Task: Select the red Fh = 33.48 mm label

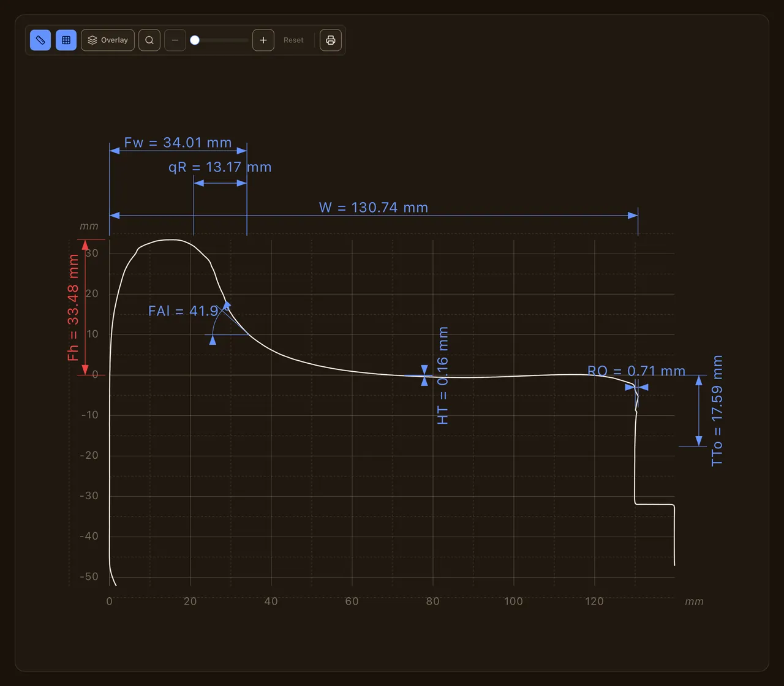Action: [x=73, y=307]
